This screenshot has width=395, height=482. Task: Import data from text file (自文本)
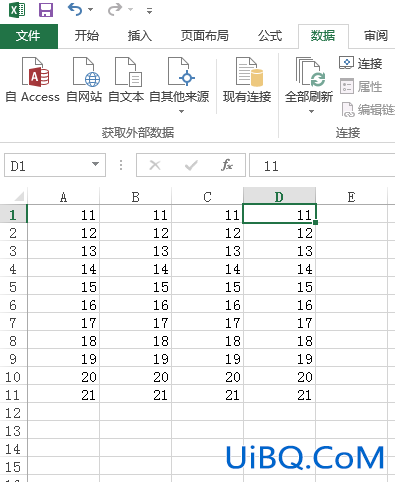coord(126,80)
